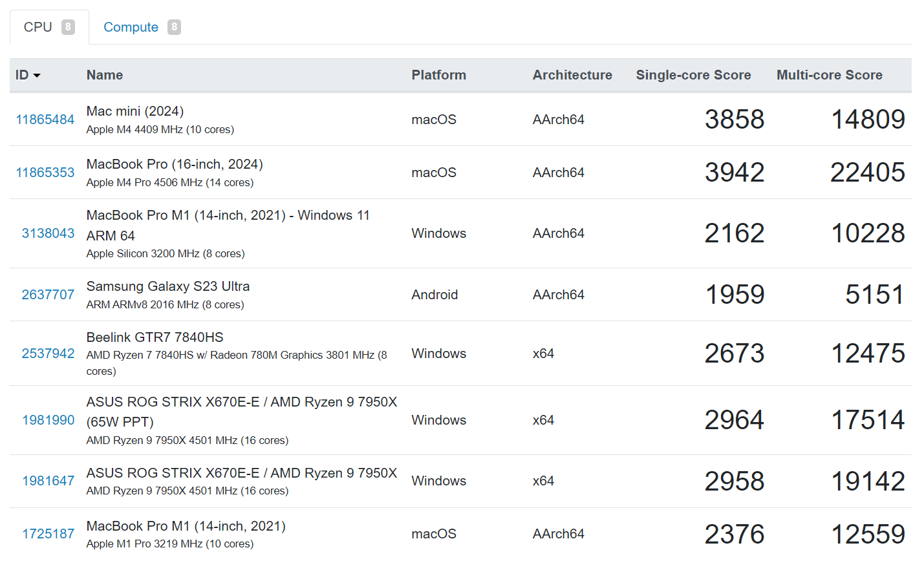
Task: Click the multi-core score 14809
Action: [868, 120]
